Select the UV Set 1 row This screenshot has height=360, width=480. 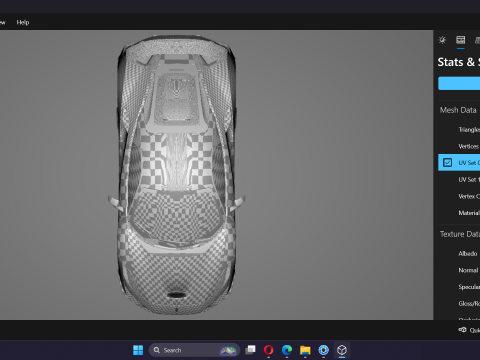pyautogui.click(x=459, y=179)
